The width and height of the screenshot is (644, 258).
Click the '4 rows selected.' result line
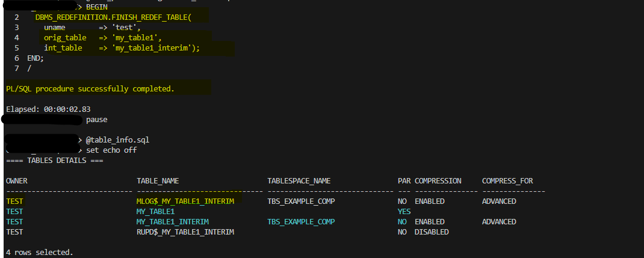coord(40,252)
